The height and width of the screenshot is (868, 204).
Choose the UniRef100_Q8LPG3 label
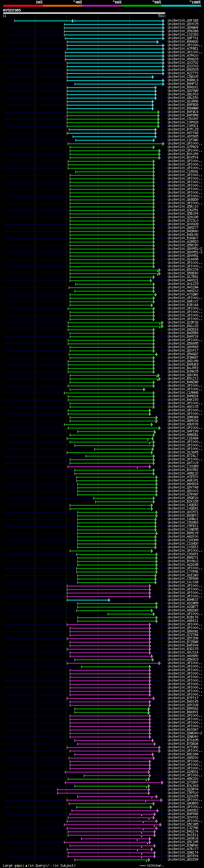183,94
